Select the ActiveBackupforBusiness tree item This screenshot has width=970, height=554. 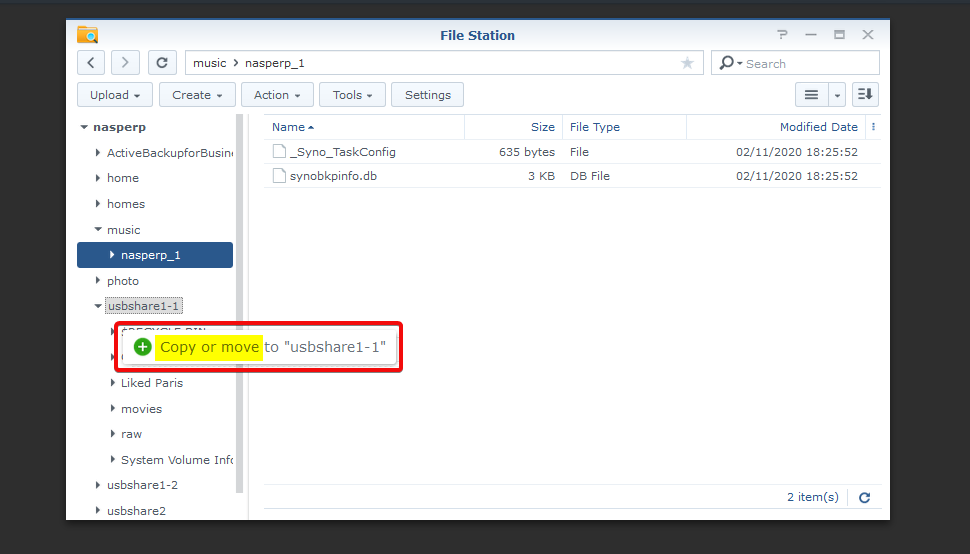tap(170, 153)
